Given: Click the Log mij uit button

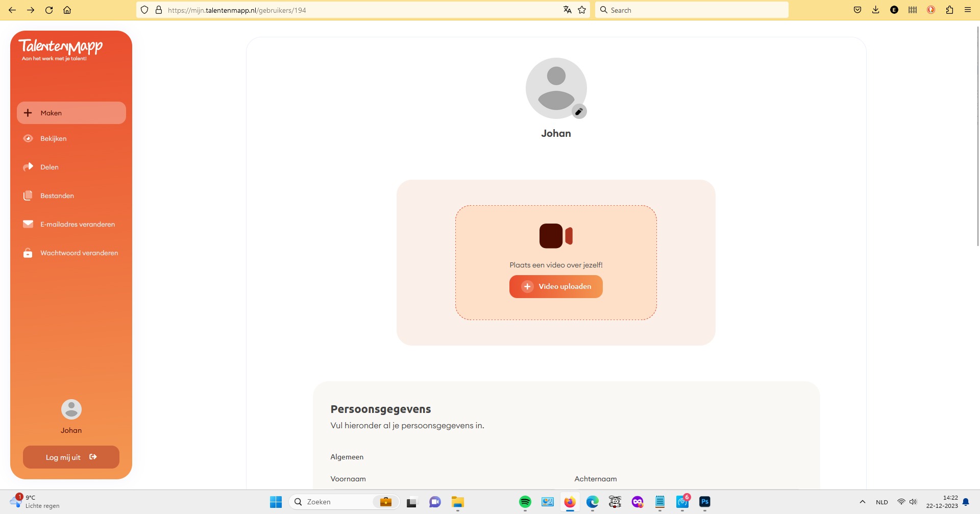Looking at the screenshot, I should pos(71,457).
